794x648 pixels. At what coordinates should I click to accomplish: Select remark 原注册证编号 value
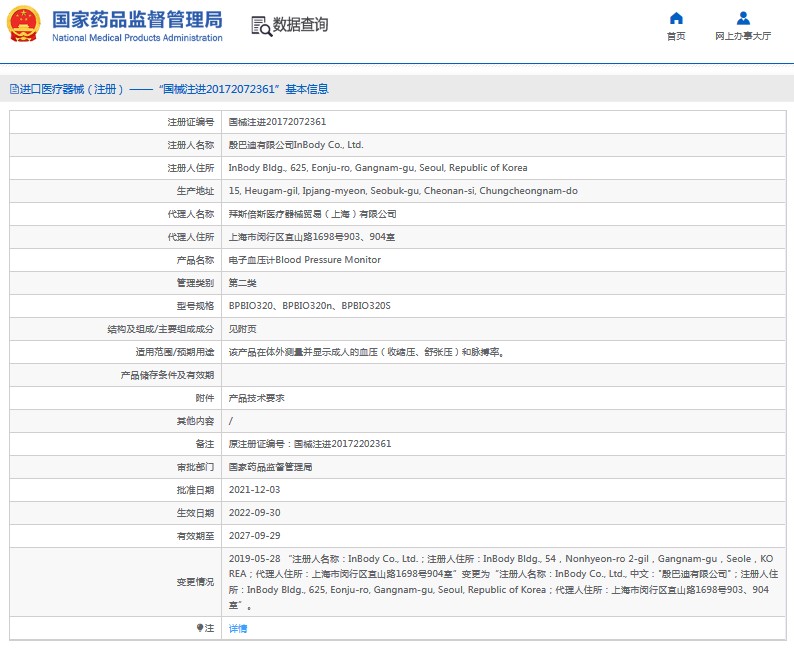pos(310,444)
